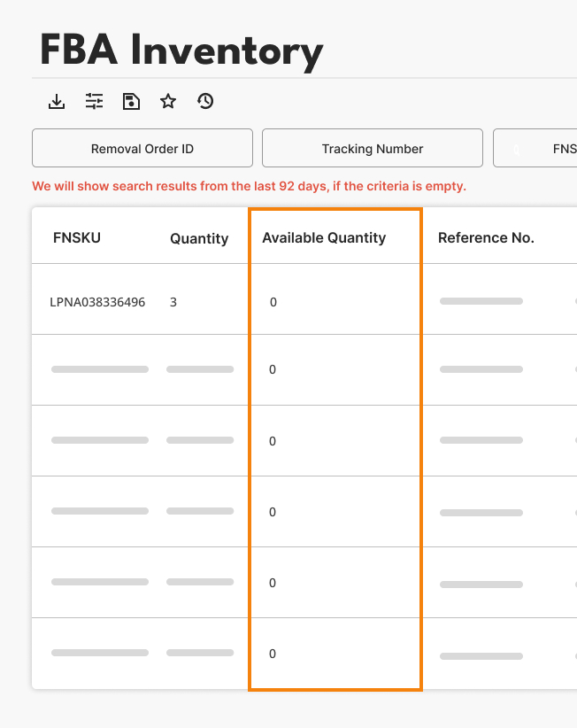Focus the Removal Order ID field
This screenshot has width=577, height=728.
pos(142,149)
